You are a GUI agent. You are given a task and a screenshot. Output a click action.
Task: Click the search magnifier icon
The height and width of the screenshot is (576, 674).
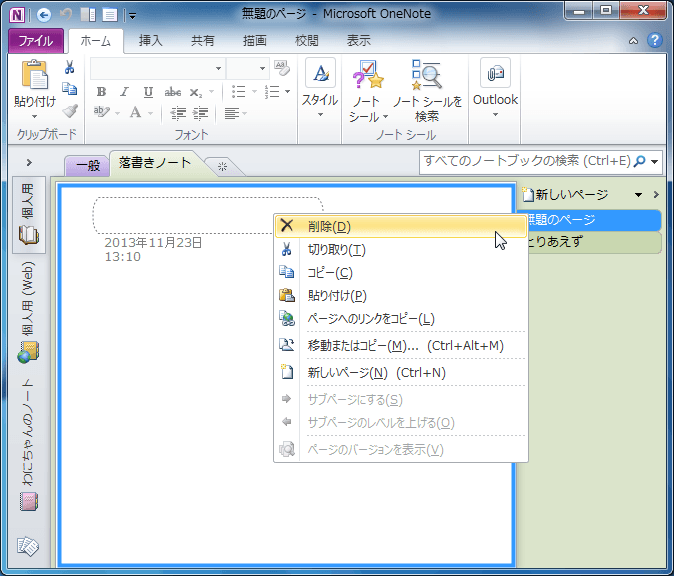click(640, 161)
